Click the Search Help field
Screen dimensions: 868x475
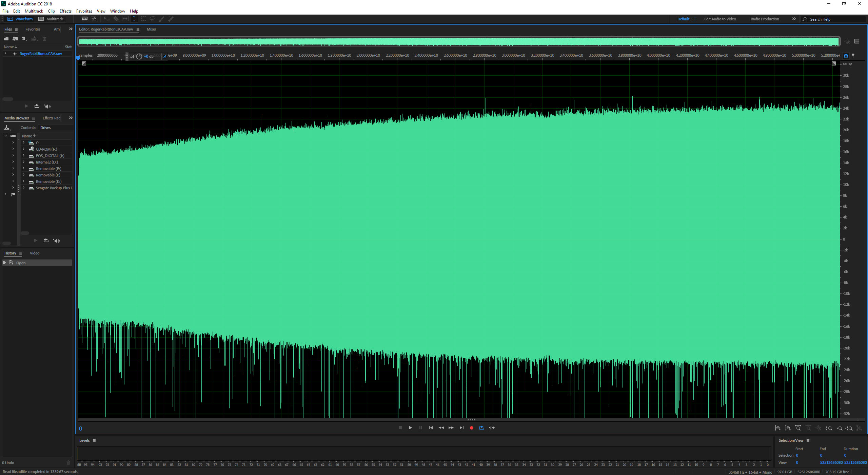coord(834,19)
